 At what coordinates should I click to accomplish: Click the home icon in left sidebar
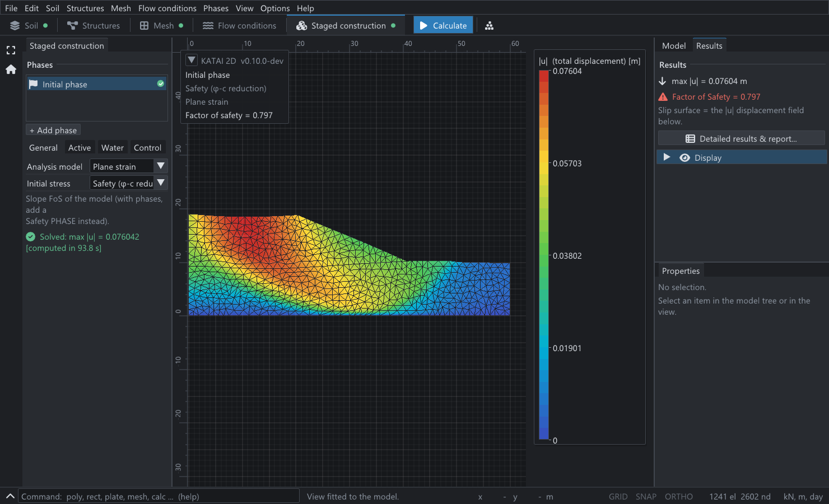tap(11, 69)
